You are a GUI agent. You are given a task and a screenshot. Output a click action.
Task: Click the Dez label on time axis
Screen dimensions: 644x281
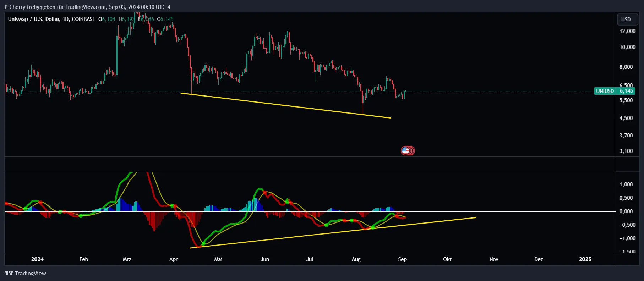click(539, 259)
